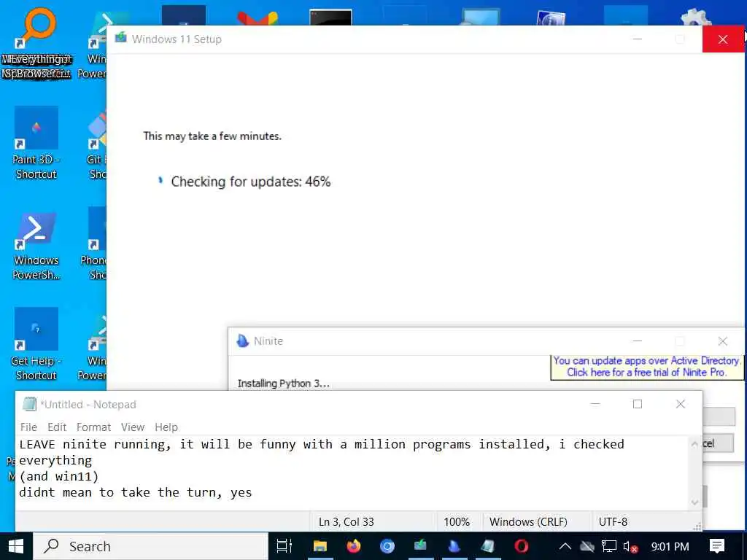The height and width of the screenshot is (560, 747).
Task: Select the Gmail icon at top of desktop
Action: (x=258, y=18)
